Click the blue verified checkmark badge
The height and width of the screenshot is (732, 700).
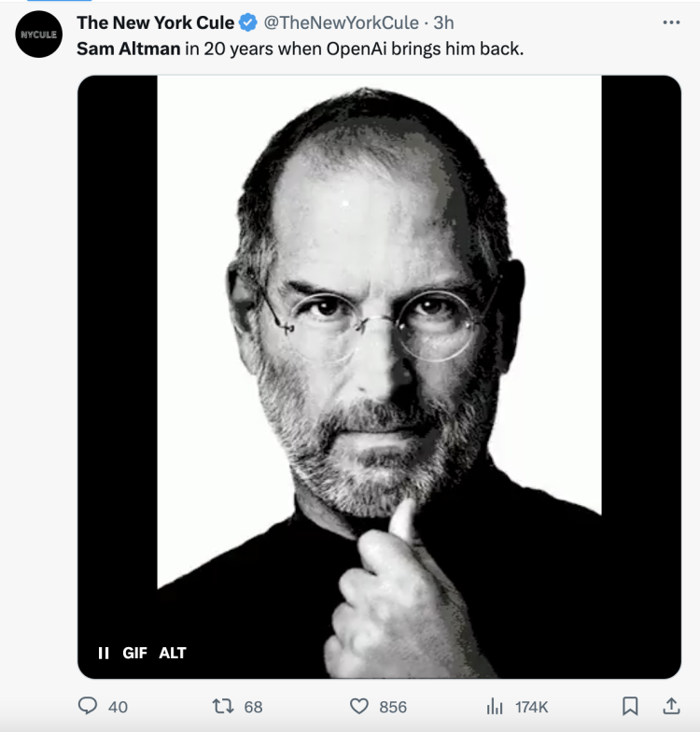[248, 22]
